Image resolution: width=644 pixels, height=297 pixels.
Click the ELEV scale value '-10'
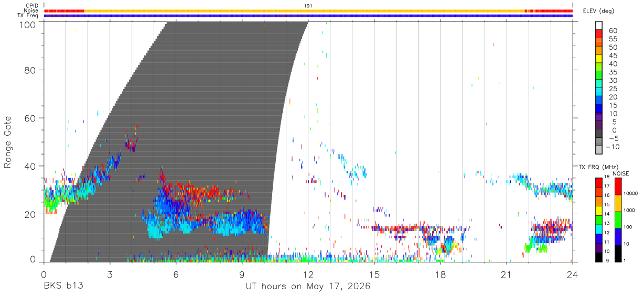coord(613,147)
